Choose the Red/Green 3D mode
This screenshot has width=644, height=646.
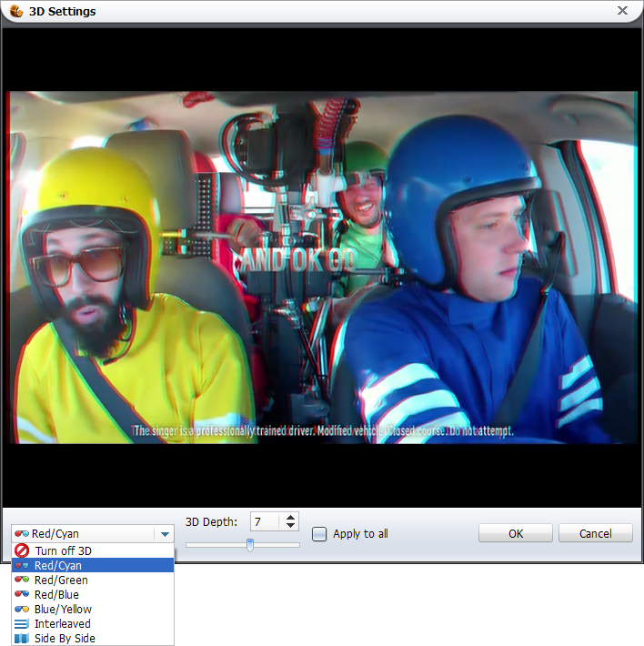click(93, 580)
